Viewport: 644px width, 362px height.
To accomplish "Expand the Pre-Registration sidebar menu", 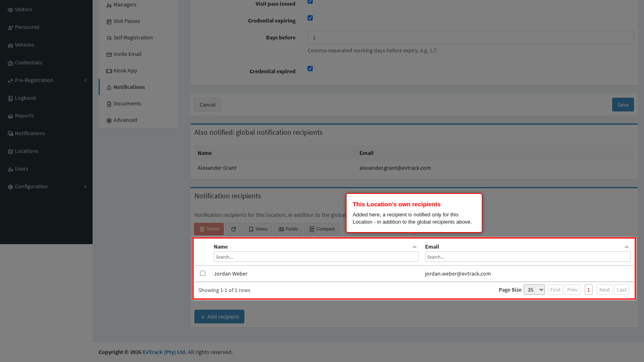I will coord(46,80).
